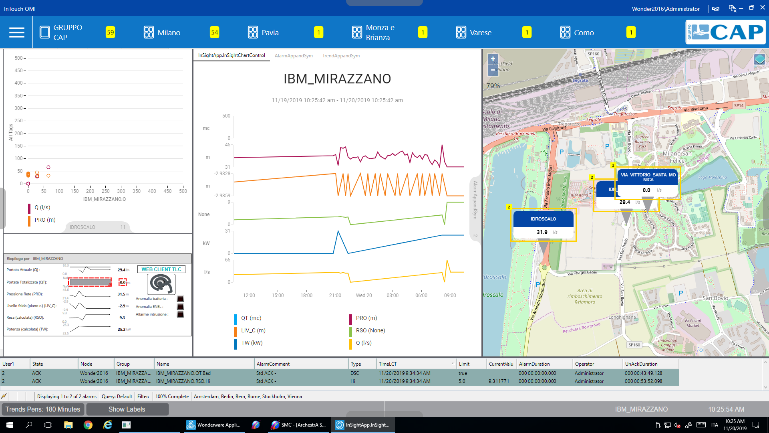
Task: Sort the alarm table by the Group column
Action: (134, 364)
